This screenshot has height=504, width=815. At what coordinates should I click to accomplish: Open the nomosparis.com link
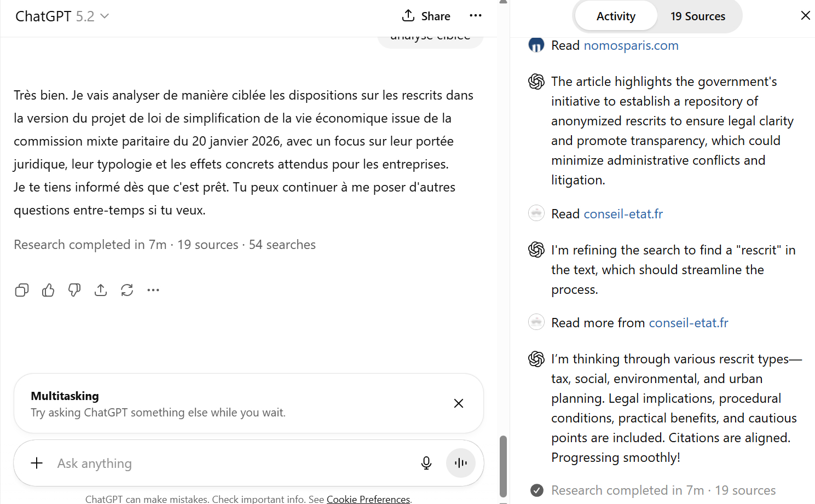click(631, 45)
